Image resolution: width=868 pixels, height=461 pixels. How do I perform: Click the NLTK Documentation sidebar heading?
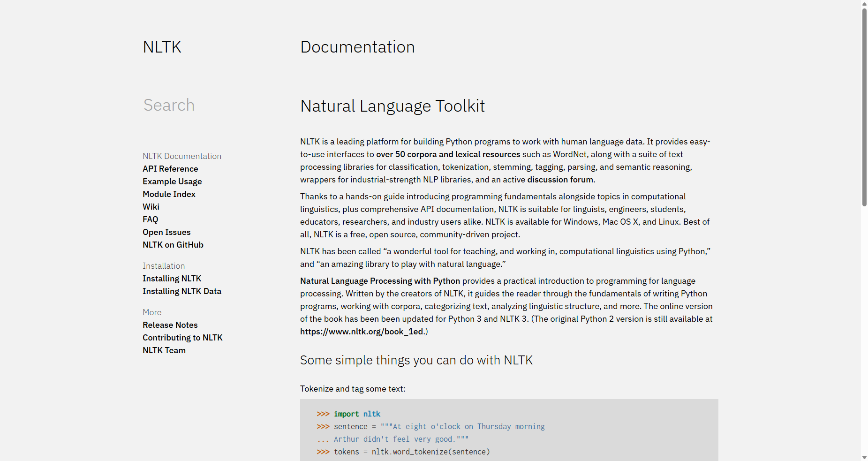pyautogui.click(x=182, y=156)
